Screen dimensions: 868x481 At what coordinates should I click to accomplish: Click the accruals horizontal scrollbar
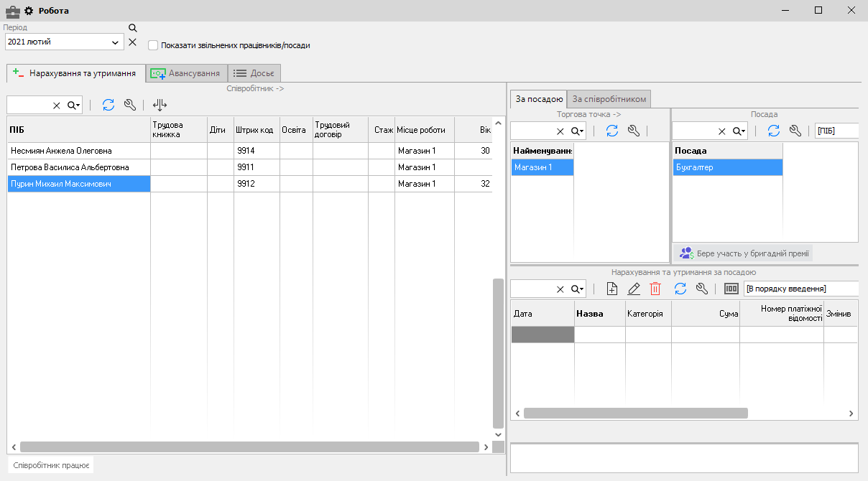click(x=635, y=414)
